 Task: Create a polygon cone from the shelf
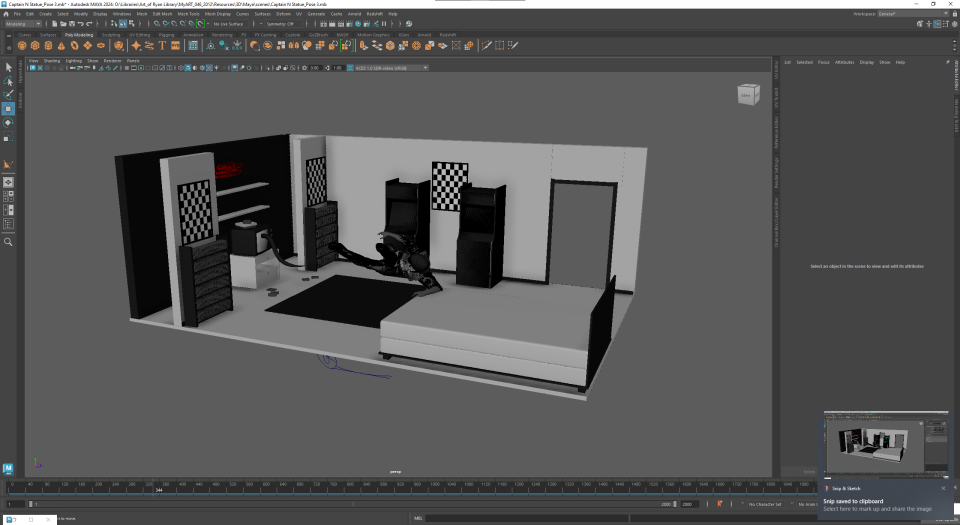coord(61,45)
